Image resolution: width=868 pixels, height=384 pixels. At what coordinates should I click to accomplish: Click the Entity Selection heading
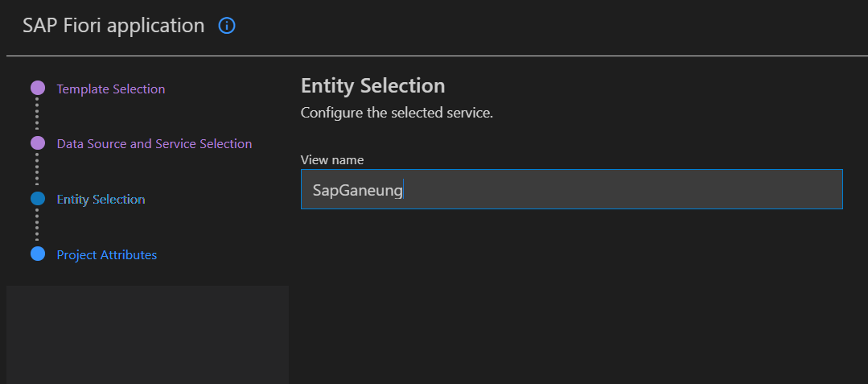pyautogui.click(x=373, y=86)
